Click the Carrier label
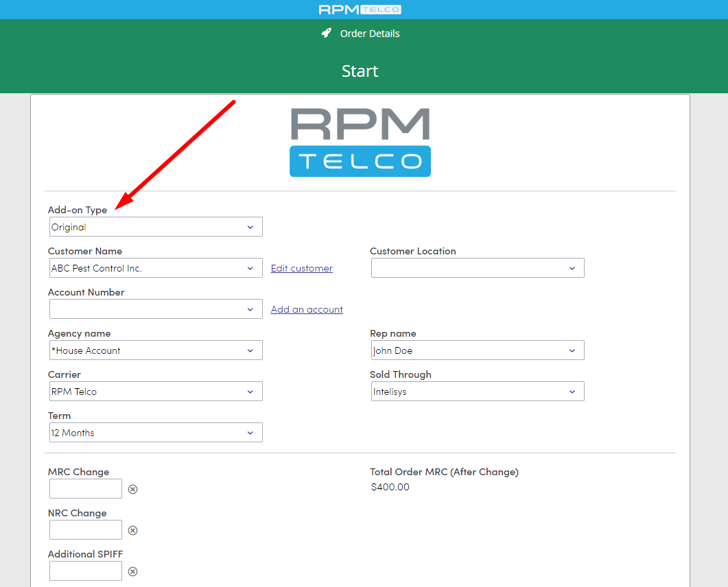 click(64, 374)
